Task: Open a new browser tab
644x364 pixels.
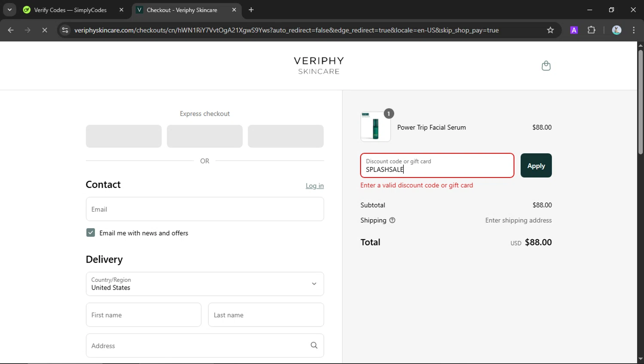Action: (x=251, y=10)
